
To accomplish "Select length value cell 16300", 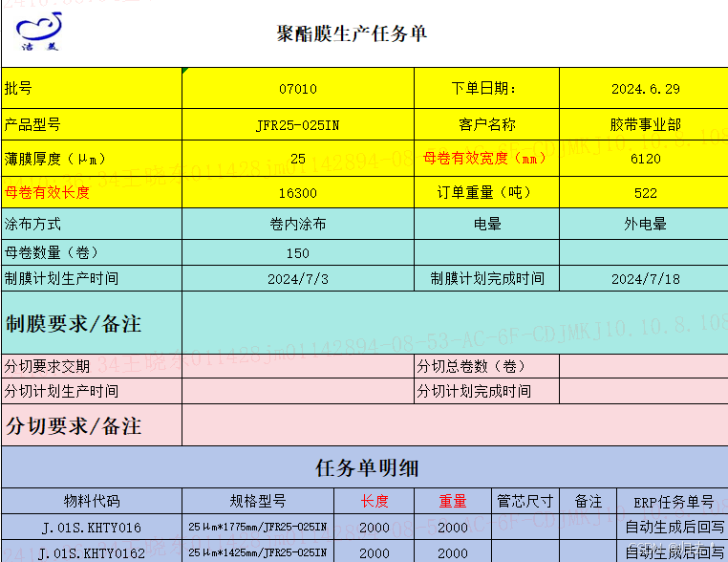I will [298, 192].
